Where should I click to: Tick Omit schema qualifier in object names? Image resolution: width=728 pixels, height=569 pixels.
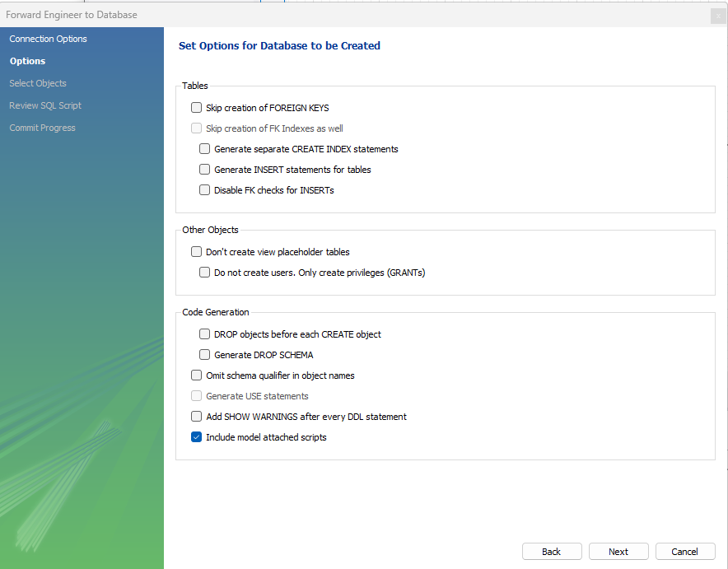196,375
